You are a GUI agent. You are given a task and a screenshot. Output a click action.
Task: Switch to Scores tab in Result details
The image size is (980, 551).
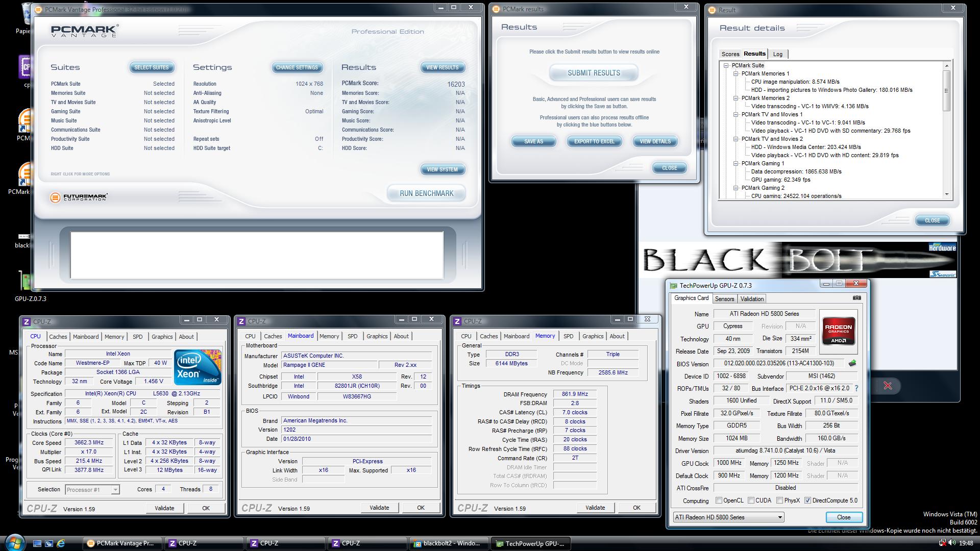[x=730, y=54]
